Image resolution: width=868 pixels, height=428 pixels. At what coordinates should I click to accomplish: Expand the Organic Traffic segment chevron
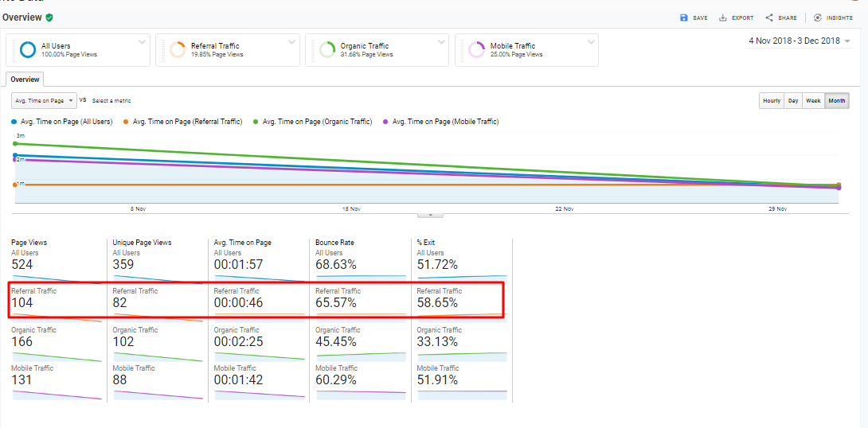tap(440, 41)
